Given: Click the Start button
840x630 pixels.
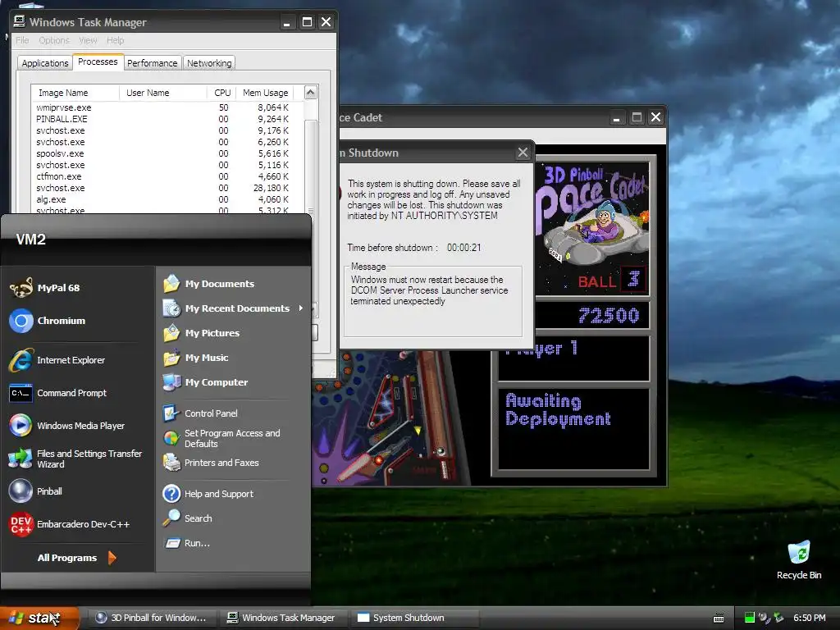Looking at the screenshot, I should (39, 618).
